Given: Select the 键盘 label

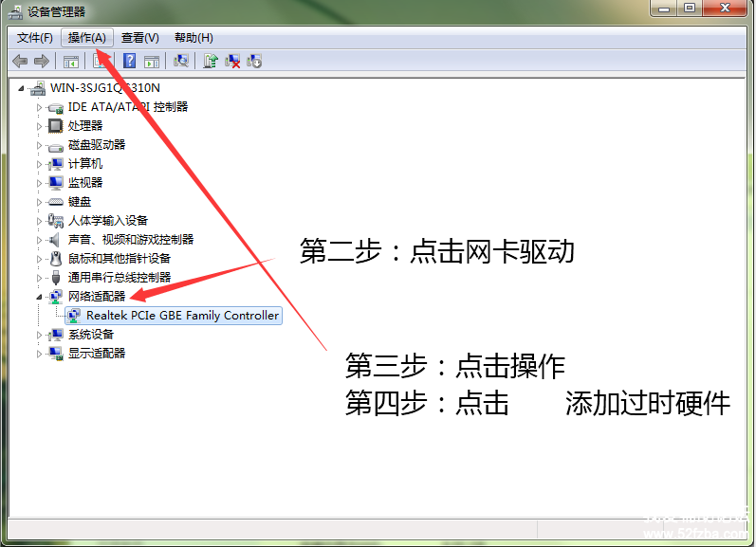Looking at the screenshot, I should pos(80,201).
